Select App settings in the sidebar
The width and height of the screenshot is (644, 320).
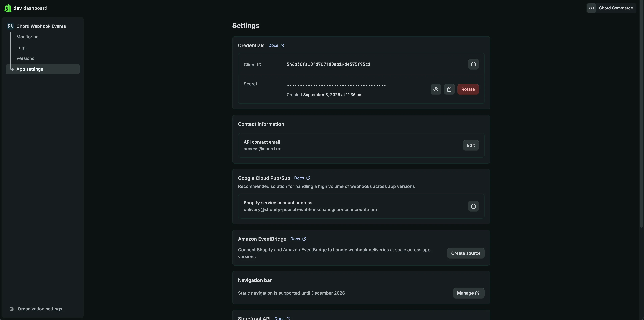pyautogui.click(x=42, y=69)
